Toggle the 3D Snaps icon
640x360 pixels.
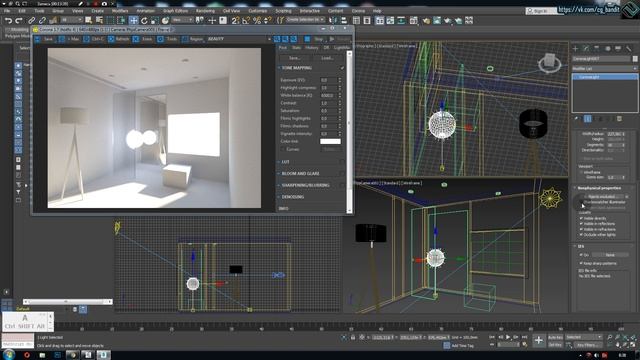click(x=235, y=20)
